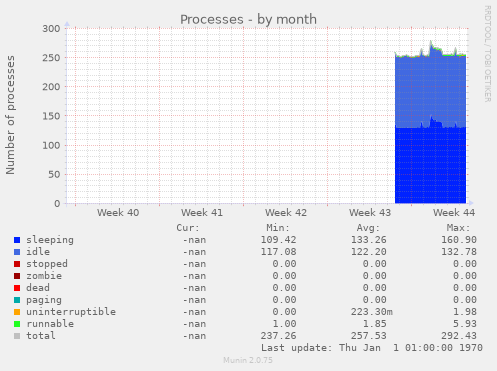Click the 'sleeping' legend label

(x=50, y=240)
